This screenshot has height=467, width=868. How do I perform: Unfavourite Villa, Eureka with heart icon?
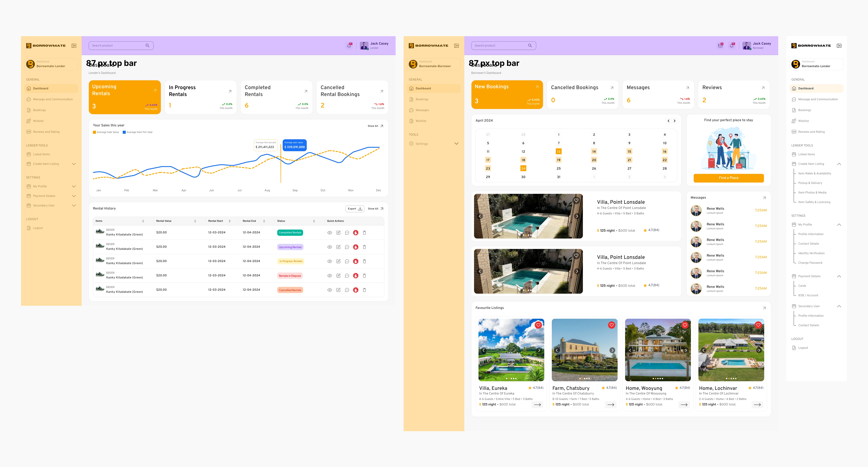click(x=538, y=325)
